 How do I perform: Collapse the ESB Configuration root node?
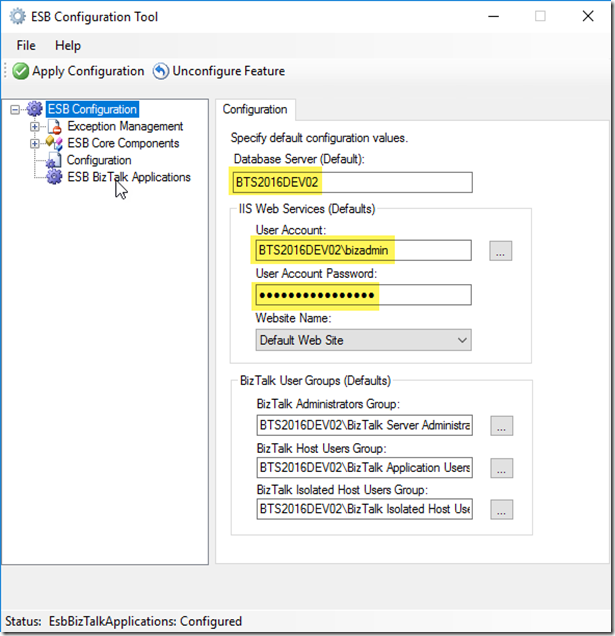coord(15,110)
